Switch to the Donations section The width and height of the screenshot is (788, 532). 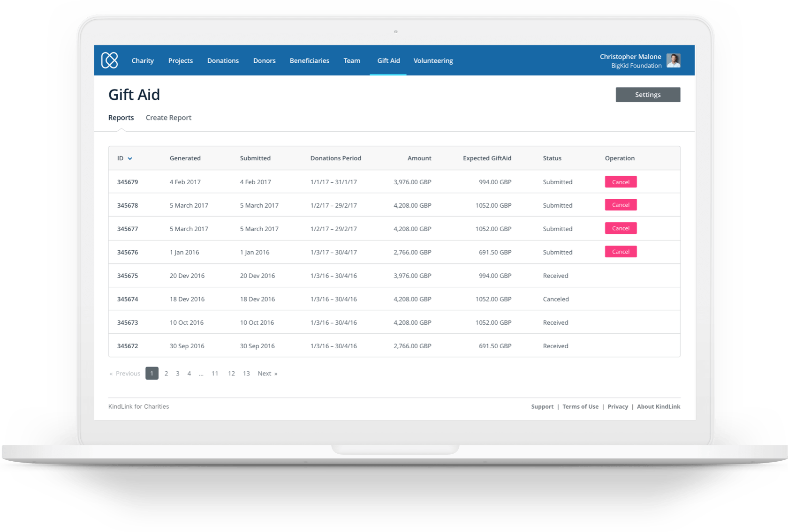coord(223,60)
